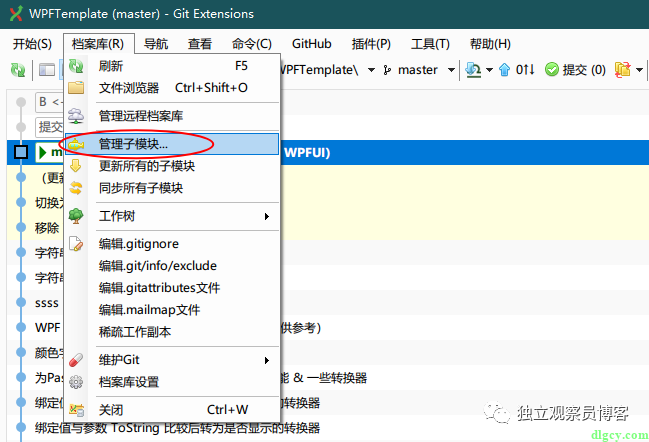Choose 更新所有的子模块 entry
649x442 pixels.
pos(172,166)
